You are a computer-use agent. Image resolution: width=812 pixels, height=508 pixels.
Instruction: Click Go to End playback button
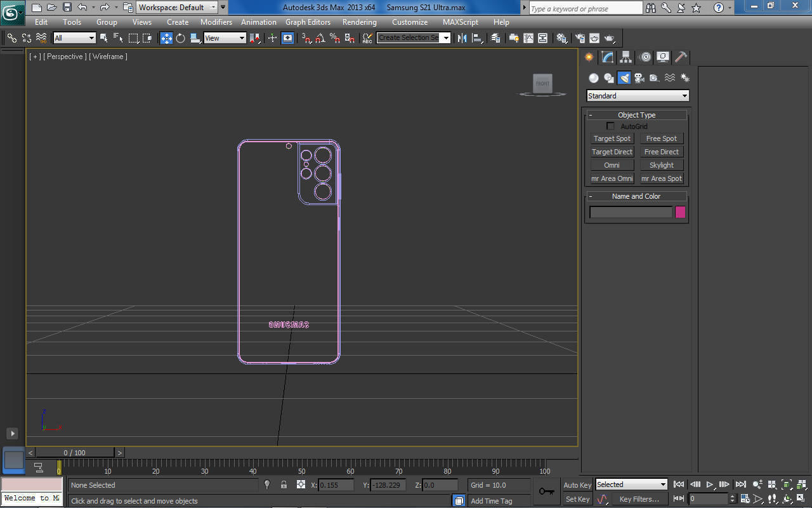740,485
